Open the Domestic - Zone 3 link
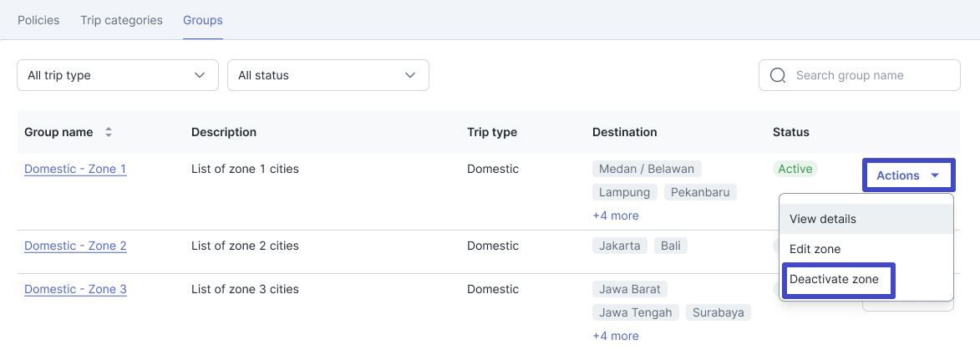This screenshot has height=350, width=980. [x=75, y=289]
